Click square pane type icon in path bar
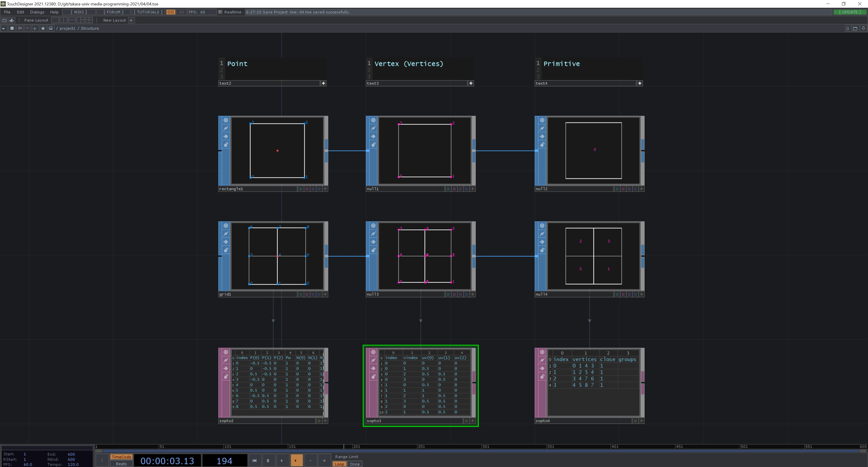This screenshot has width=868, height=467. click(x=12, y=28)
